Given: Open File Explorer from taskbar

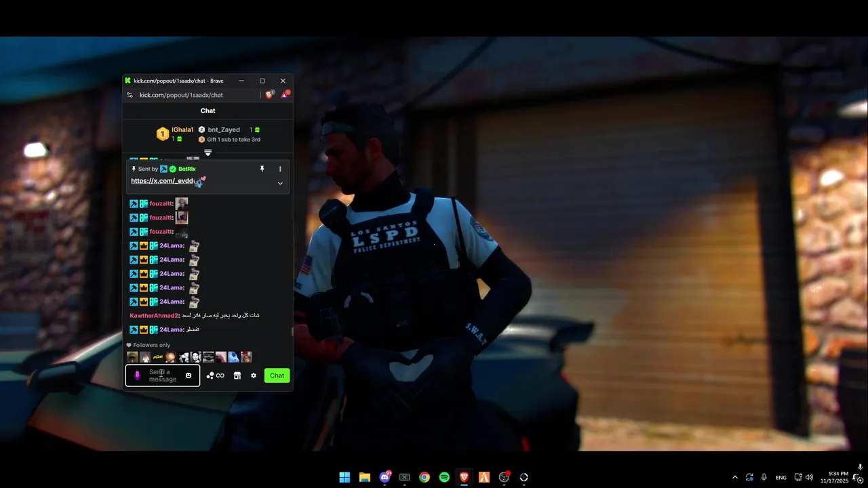Looking at the screenshot, I should (x=365, y=477).
